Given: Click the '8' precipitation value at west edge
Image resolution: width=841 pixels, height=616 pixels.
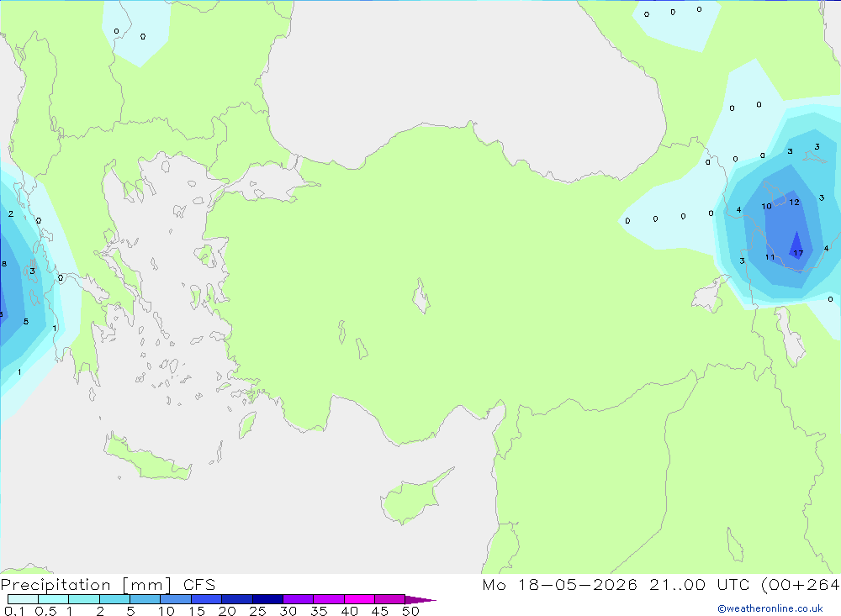Looking at the screenshot, I should coord(4,264).
